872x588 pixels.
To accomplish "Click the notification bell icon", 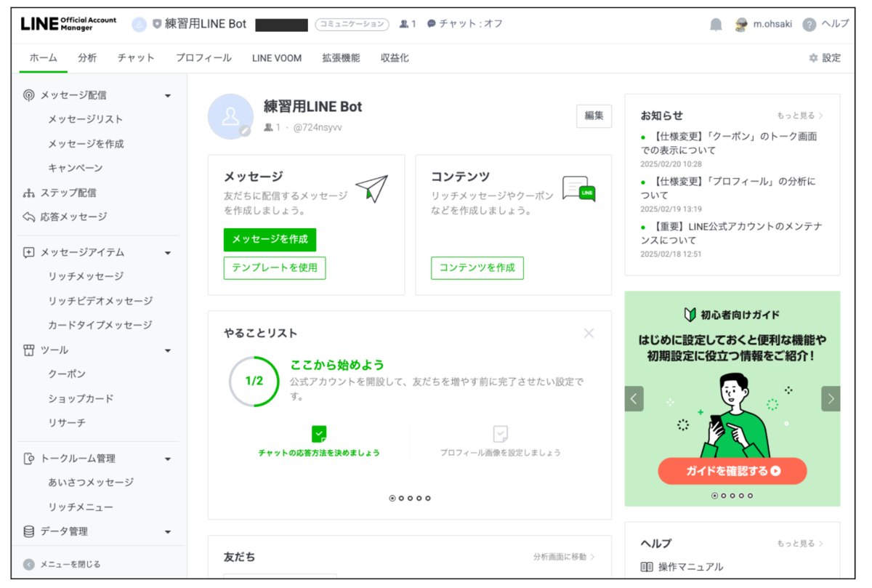I will 716,24.
